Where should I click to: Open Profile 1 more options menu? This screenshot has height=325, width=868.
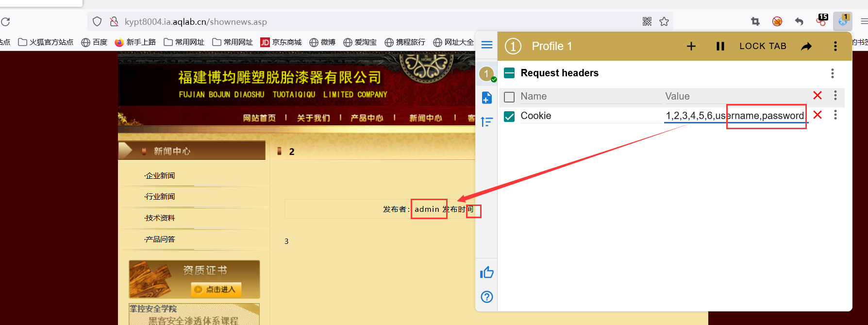click(835, 46)
